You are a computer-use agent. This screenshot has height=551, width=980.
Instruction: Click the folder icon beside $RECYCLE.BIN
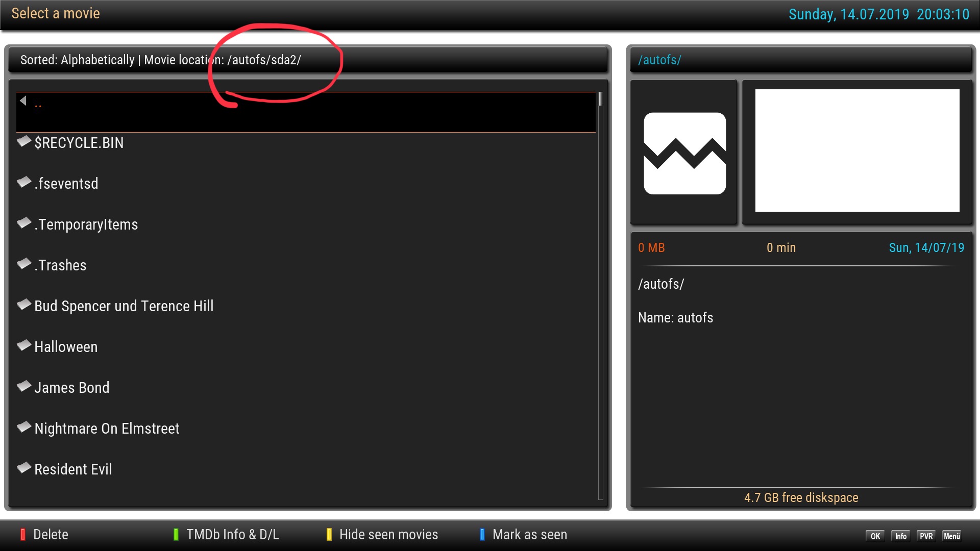24,141
